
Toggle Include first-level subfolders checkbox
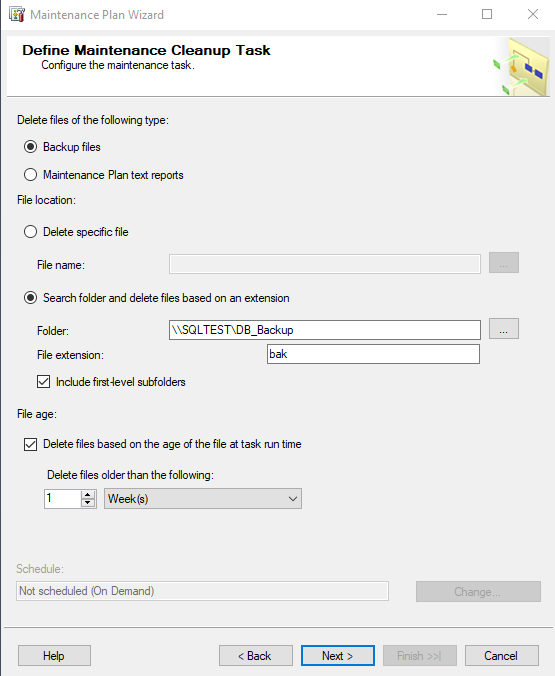(44, 382)
